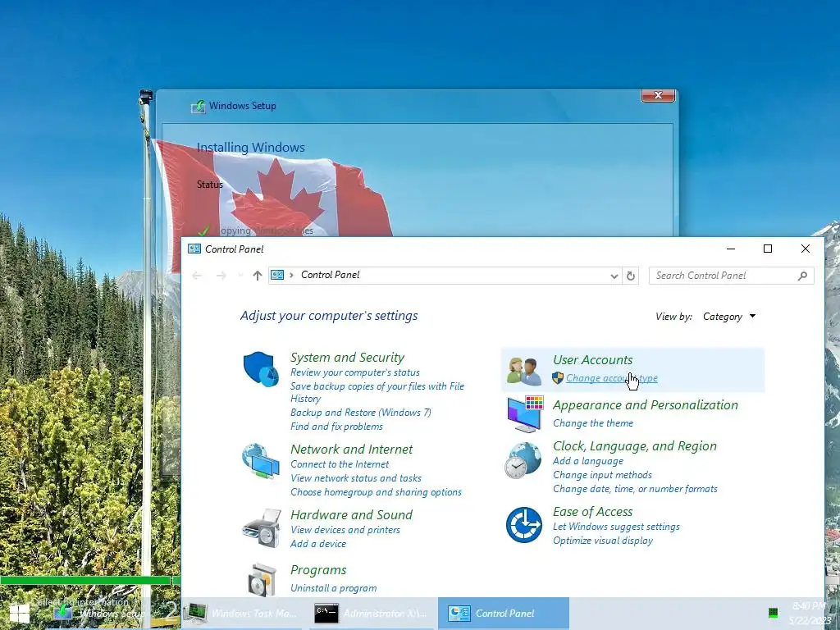Open View devices and printers
The height and width of the screenshot is (630, 840).
coord(345,530)
